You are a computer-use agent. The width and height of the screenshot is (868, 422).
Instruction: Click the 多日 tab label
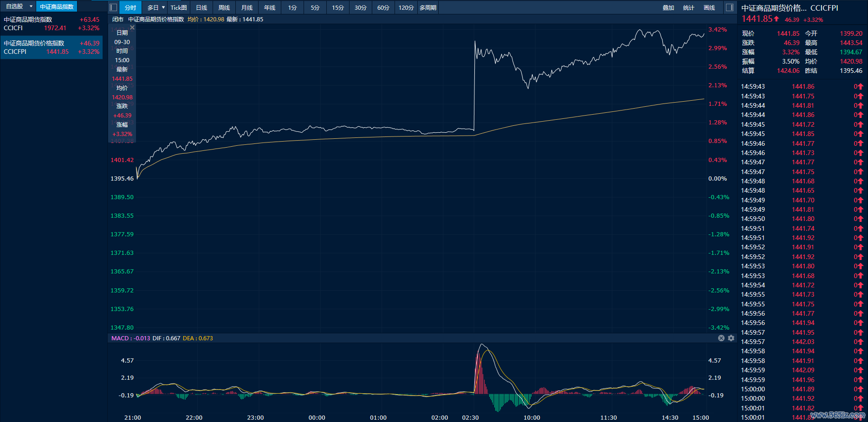click(153, 7)
